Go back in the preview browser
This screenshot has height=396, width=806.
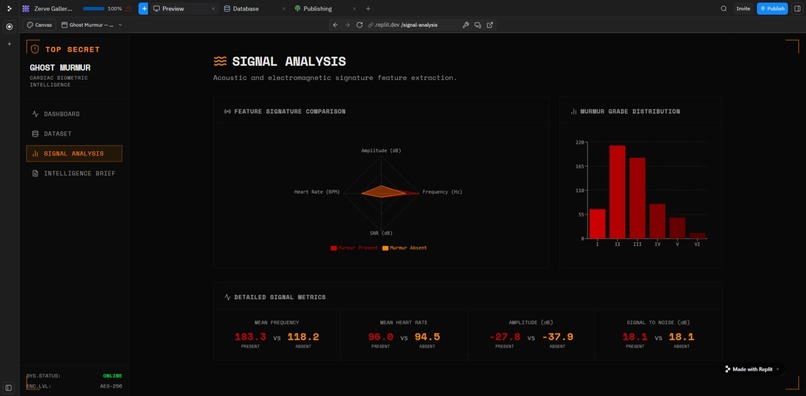click(335, 25)
